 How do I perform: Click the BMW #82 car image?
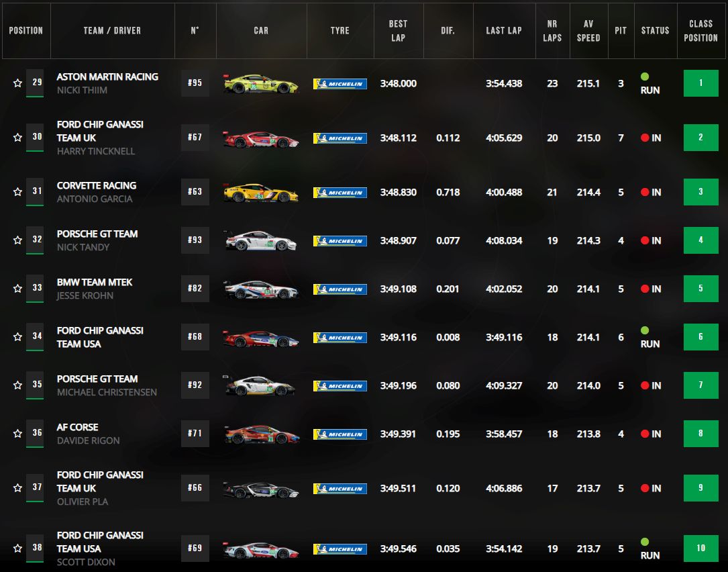(260, 289)
